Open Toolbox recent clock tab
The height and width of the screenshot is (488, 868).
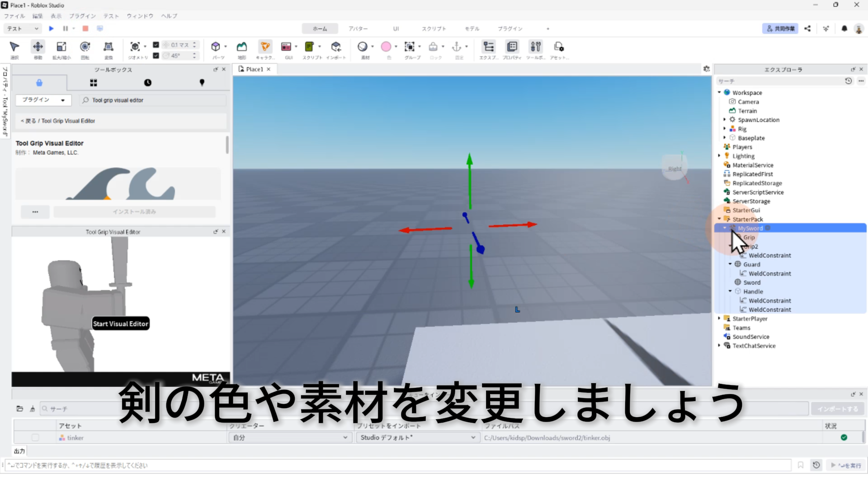coord(148,83)
